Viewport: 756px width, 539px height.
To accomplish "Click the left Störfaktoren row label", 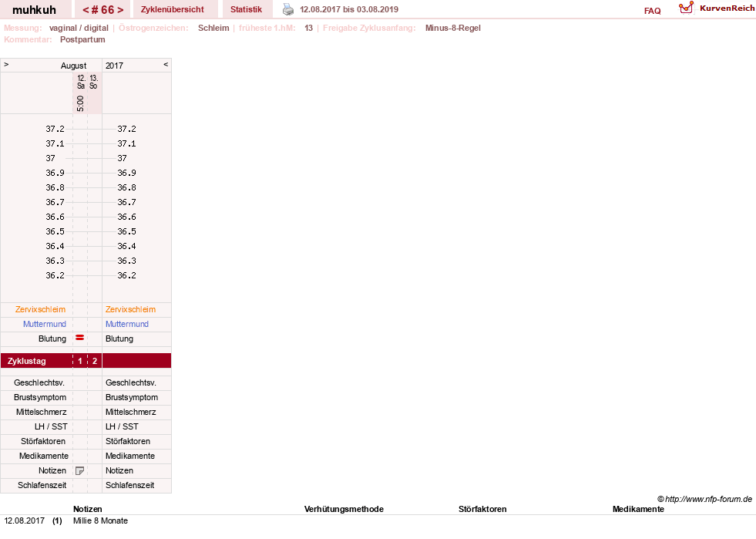I will (43, 441).
